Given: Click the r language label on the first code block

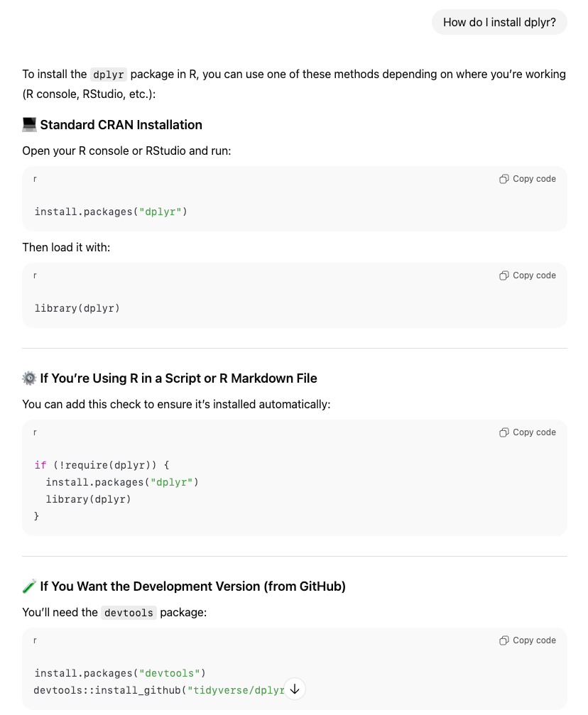Looking at the screenshot, I should 35,178.
